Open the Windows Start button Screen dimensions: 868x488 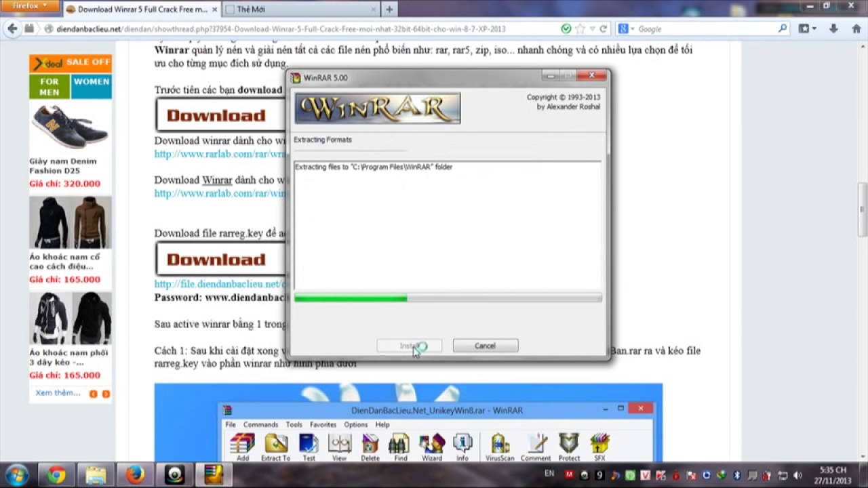16,474
